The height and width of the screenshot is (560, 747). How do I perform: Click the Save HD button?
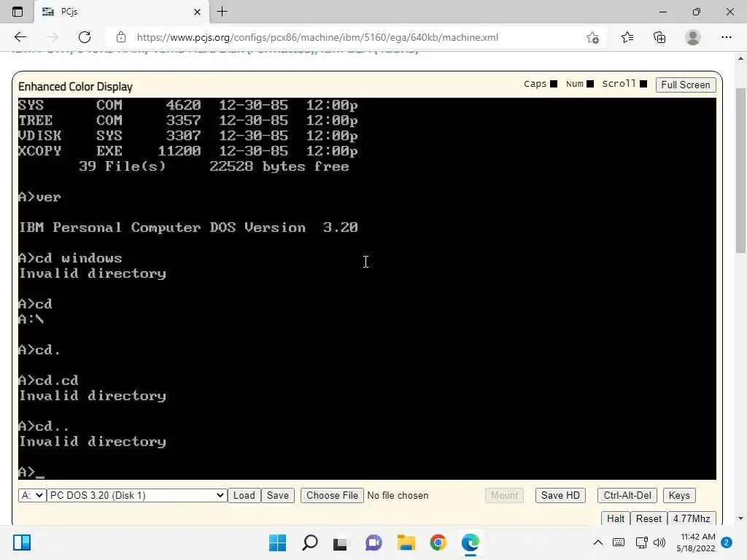(560, 495)
